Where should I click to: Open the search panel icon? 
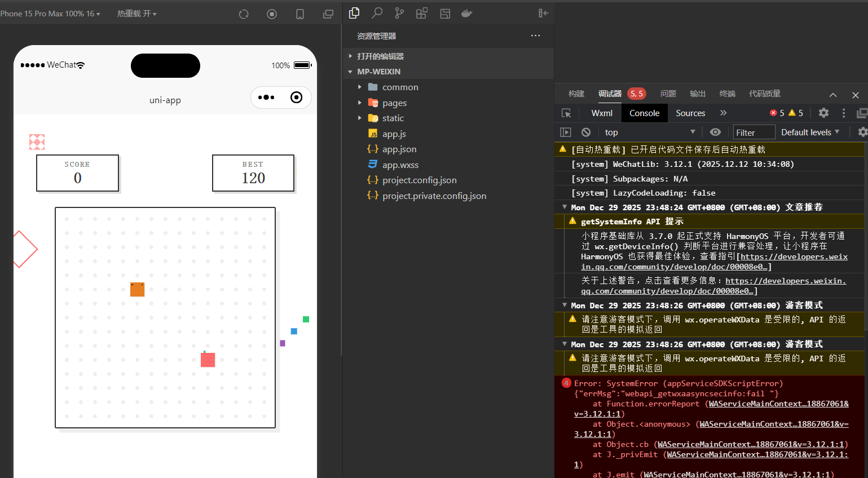377,13
